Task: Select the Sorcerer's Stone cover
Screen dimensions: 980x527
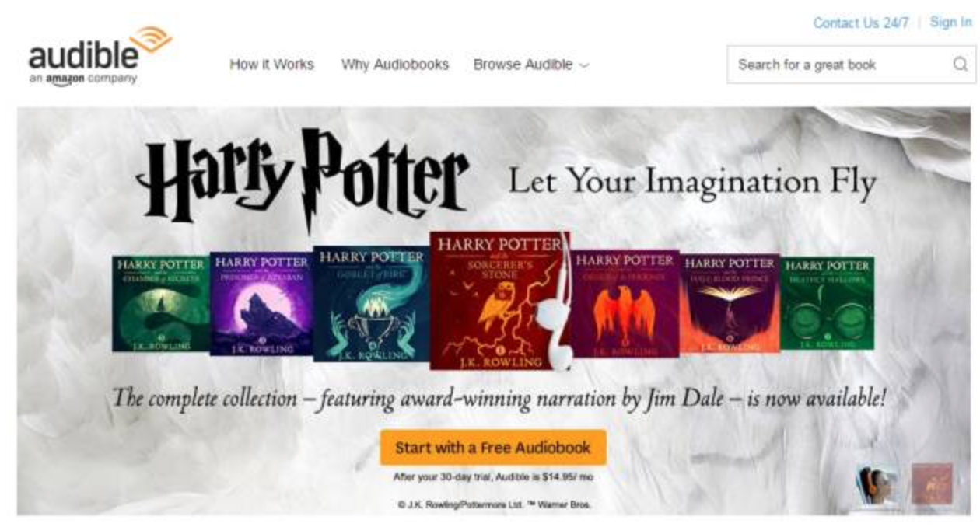Action: coord(499,300)
